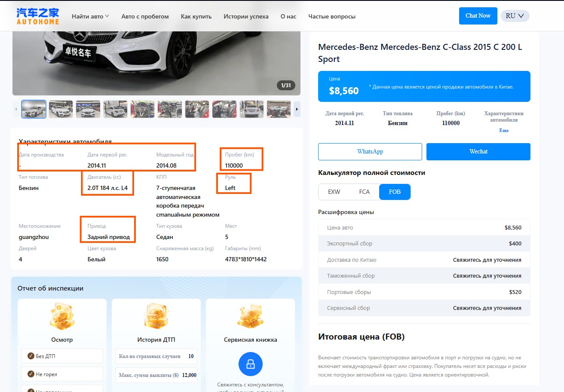Screen dimensions: 564x392
Task: Click the Chat Now button
Action: (478, 16)
